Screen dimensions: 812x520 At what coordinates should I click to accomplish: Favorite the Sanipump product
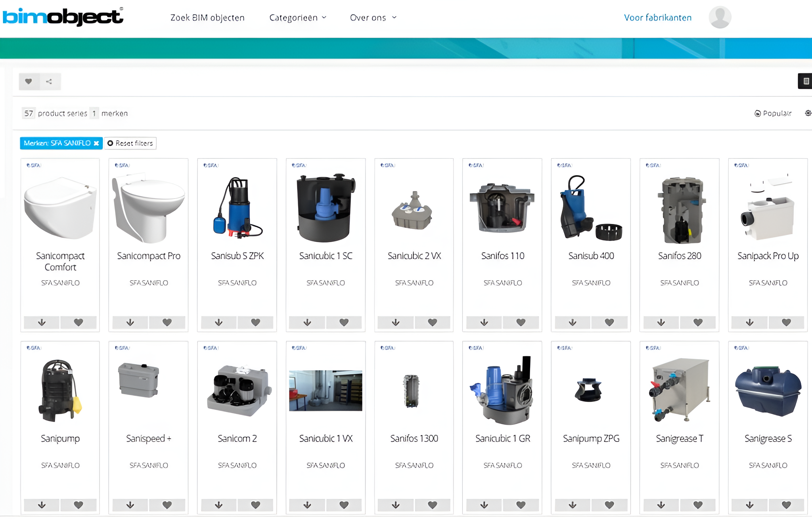pyautogui.click(x=79, y=505)
